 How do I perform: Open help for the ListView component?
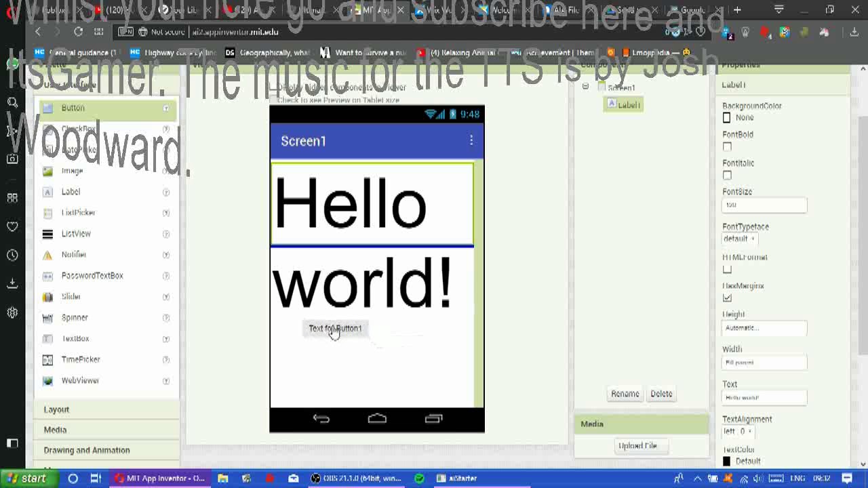(165, 235)
